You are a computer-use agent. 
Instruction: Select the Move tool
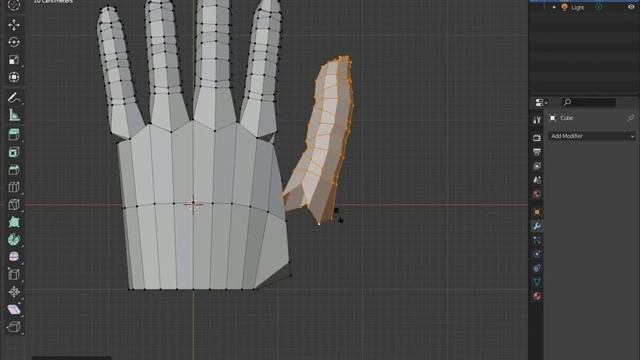(x=14, y=25)
